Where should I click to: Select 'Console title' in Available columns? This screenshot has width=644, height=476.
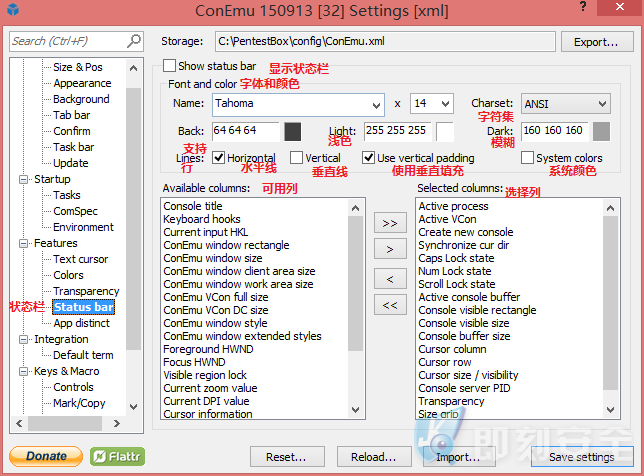[x=193, y=206]
